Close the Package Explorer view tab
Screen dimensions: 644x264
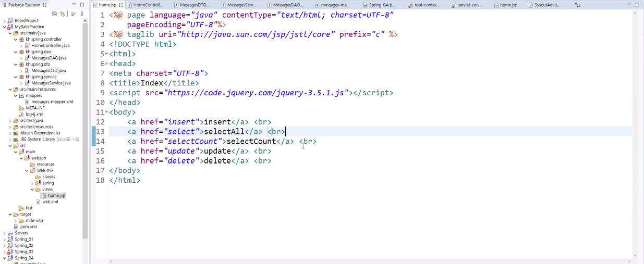pyautogui.click(x=44, y=5)
